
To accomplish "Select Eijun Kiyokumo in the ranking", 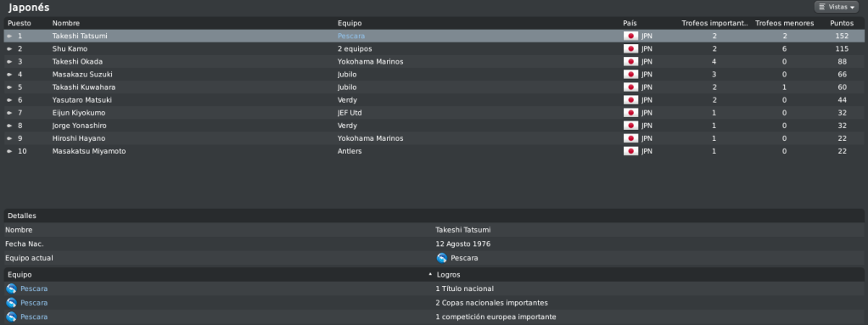I will pyautogui.click(x=434, y=113).
